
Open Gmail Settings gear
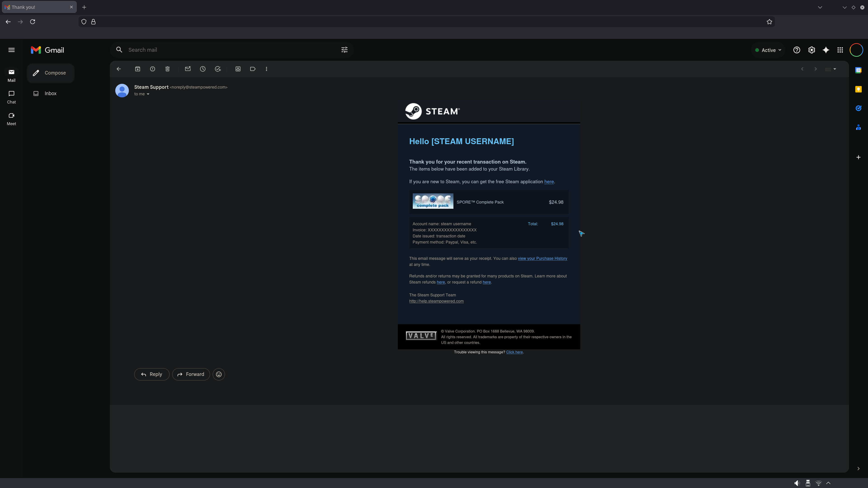coord(812,50)
